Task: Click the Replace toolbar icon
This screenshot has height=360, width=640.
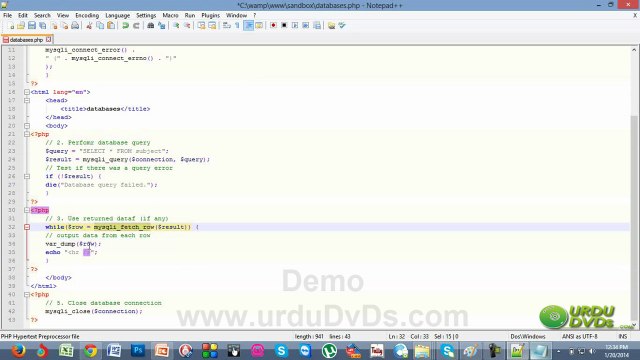Action: click(x=162, y=26)
